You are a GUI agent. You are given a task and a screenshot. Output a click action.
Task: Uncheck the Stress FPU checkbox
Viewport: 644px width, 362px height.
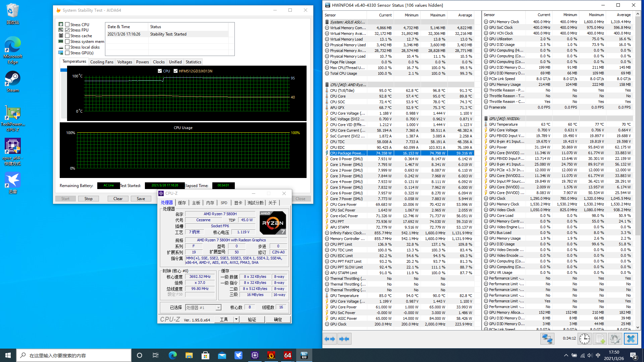[x=67, y=30]
